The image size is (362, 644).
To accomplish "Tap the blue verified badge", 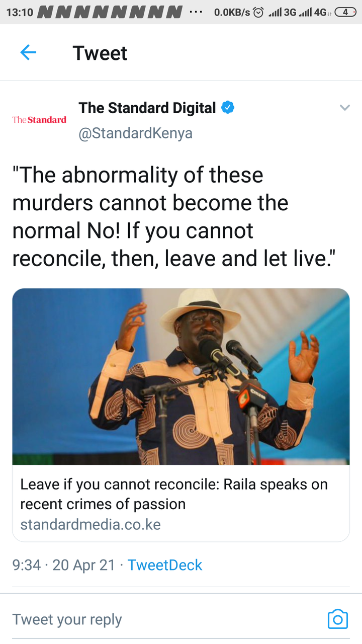I will [x=228, y=108].
